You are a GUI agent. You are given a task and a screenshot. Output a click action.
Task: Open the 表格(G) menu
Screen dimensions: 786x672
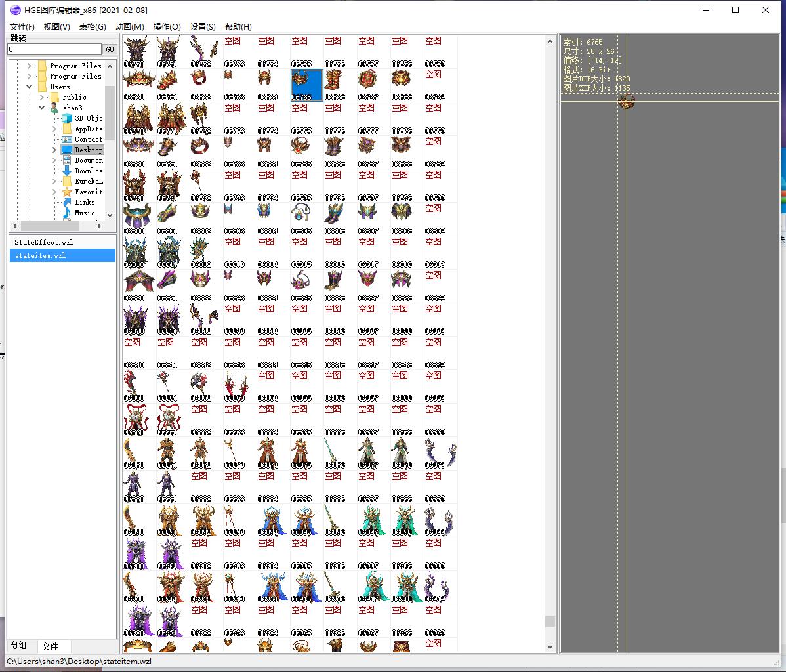pos(93,27)
